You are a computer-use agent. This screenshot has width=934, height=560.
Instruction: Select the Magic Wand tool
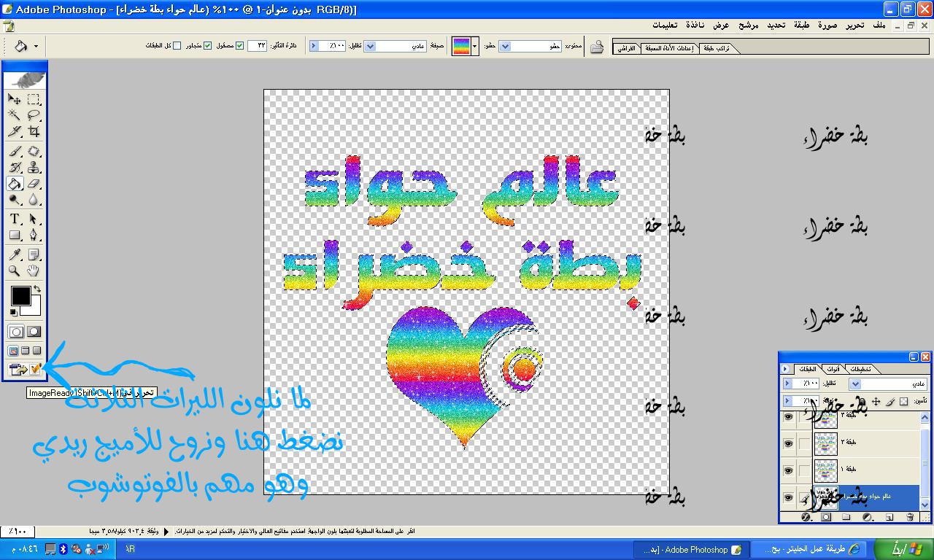tap(15, 115)
